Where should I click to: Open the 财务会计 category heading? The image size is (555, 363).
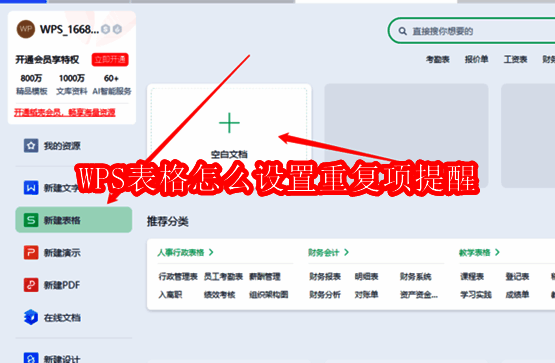324,252
